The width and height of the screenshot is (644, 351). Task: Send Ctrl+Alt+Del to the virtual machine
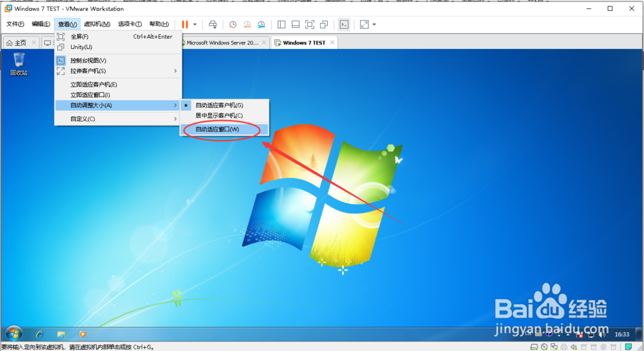pos(213,24)
